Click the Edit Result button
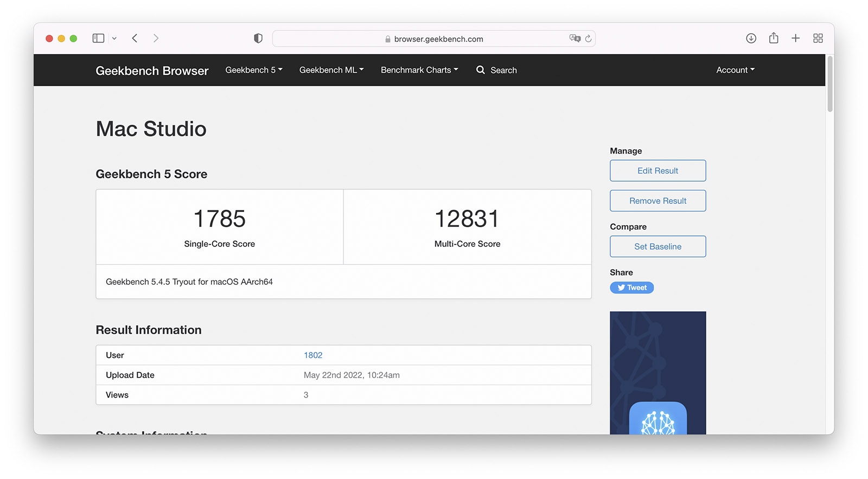The image size is (868, 479). tap(658, 170)
